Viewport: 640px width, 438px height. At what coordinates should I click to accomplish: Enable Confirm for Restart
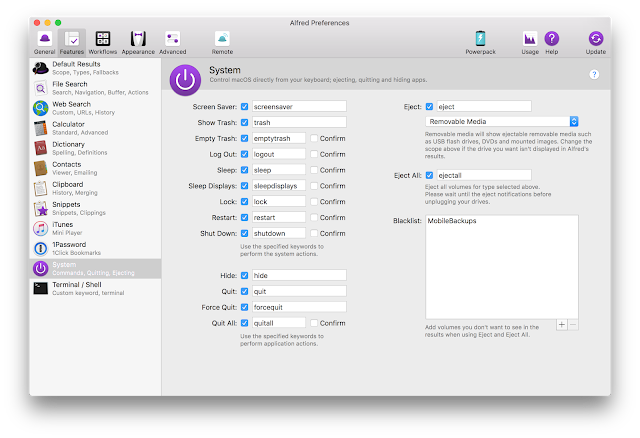[314, 218]
